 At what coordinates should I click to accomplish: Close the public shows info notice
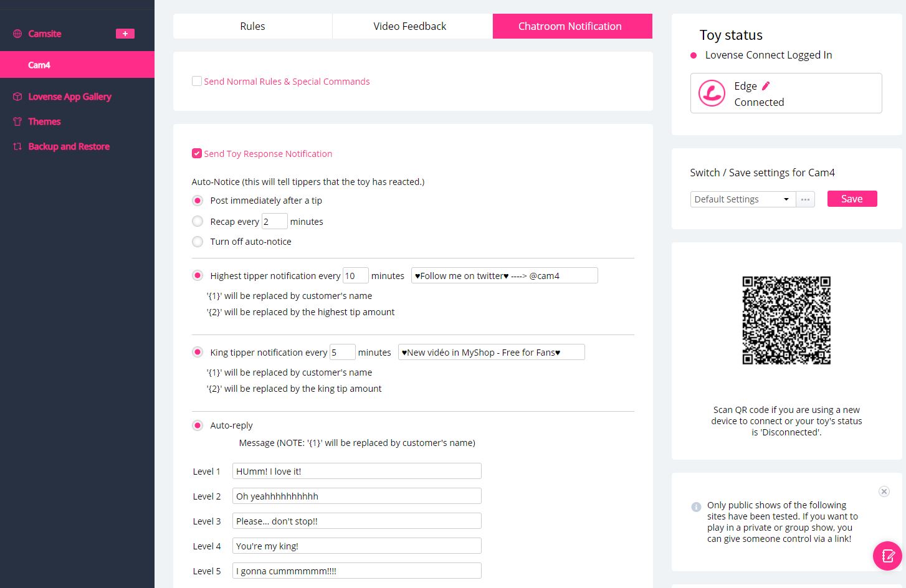(884, 491)
